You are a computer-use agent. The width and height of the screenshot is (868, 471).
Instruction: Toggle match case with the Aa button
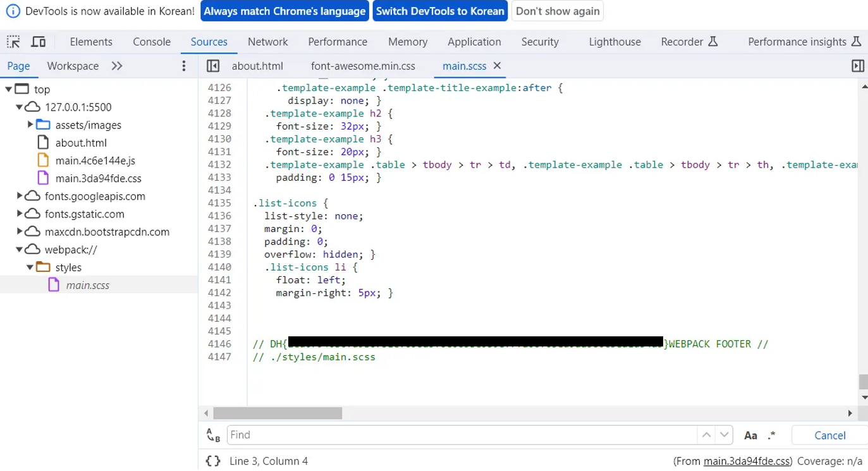click(750, 435)
